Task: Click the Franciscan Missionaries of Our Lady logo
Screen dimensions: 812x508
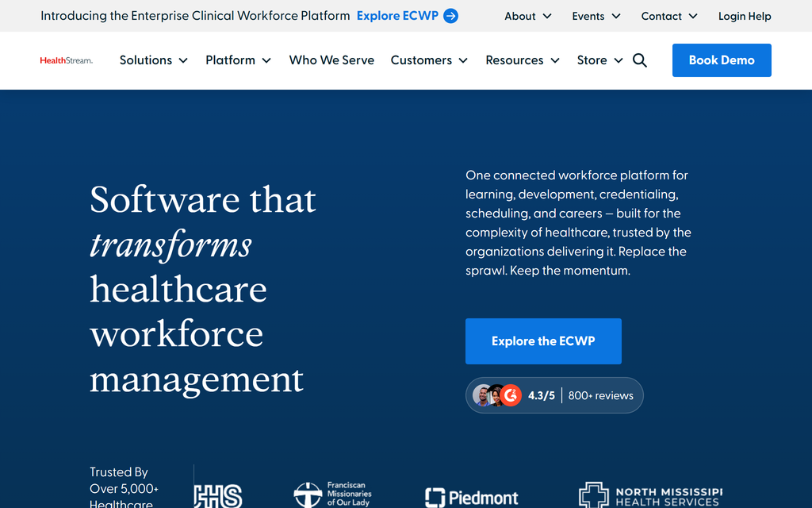Action: pyautogui.click(x=332, y=495)
